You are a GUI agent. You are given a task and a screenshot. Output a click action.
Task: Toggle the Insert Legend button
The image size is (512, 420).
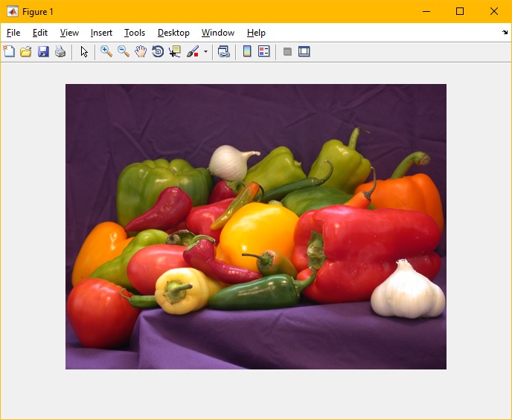pos(263,51)
